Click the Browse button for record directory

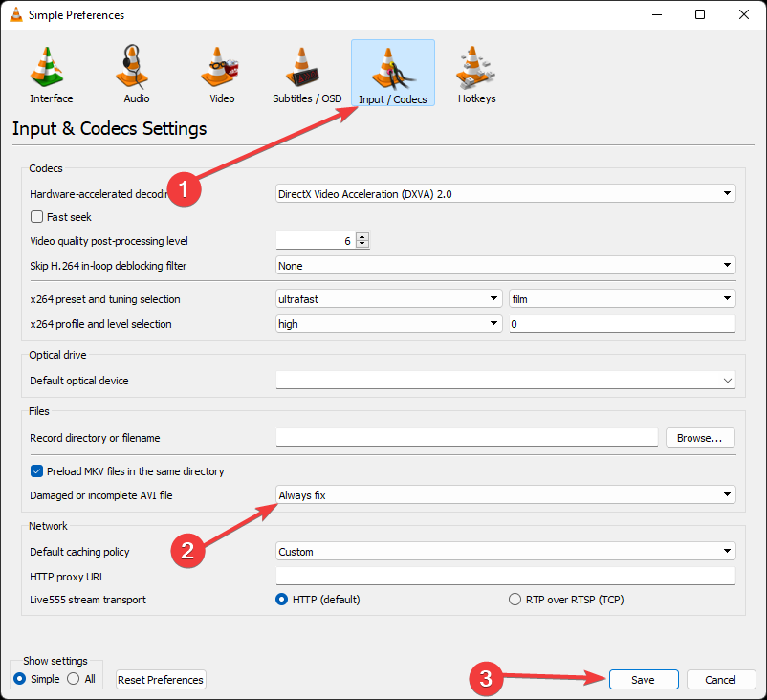699,437
